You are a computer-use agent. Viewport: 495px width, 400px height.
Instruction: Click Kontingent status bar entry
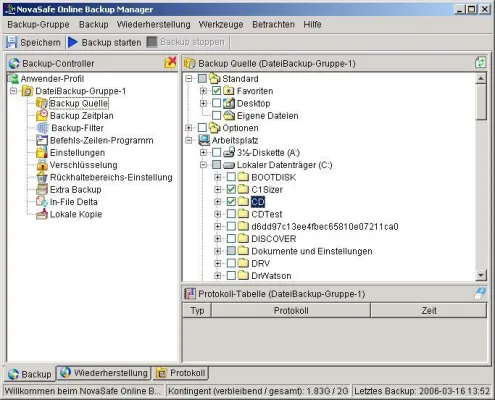click(x=258, y=391)
